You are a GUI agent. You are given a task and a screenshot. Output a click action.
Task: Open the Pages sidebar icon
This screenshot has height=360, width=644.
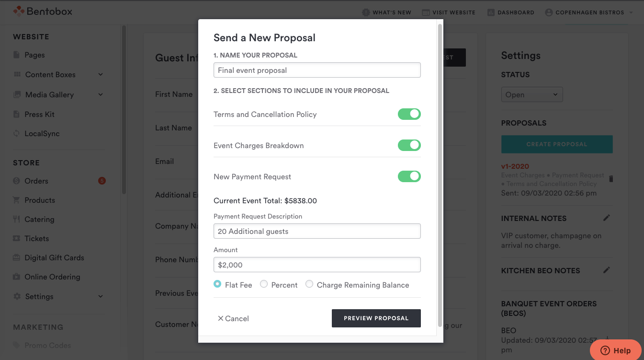pos(17,55)
